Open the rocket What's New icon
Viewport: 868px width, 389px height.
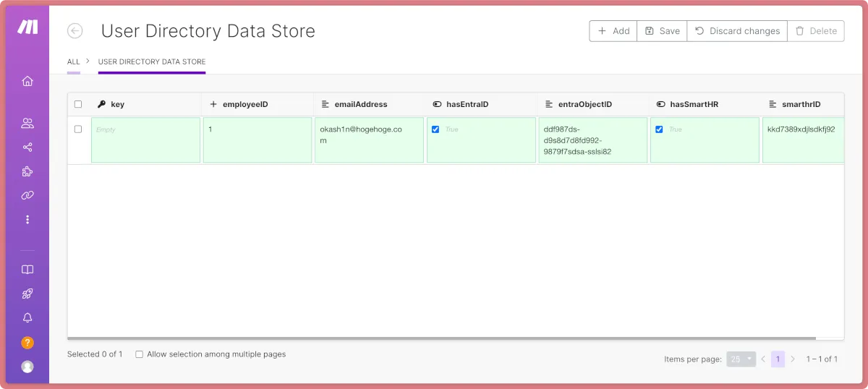coord(27,294)
